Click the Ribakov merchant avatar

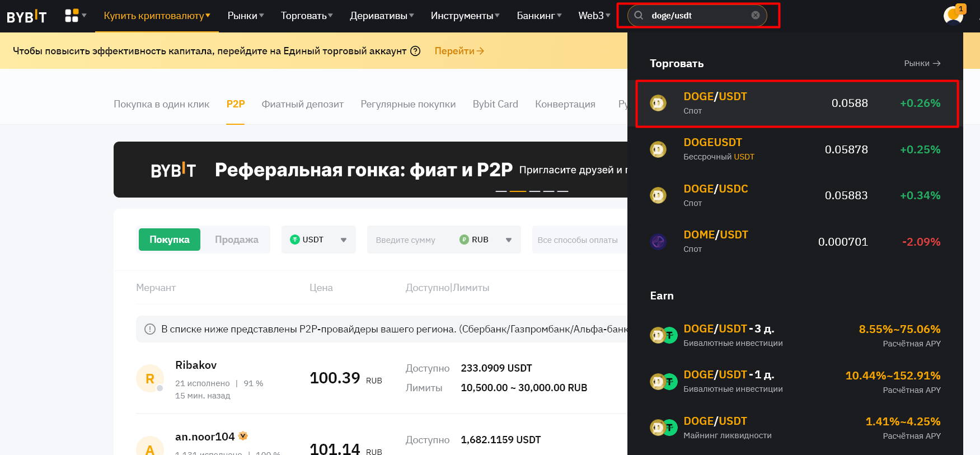click(x=150, y=379)
